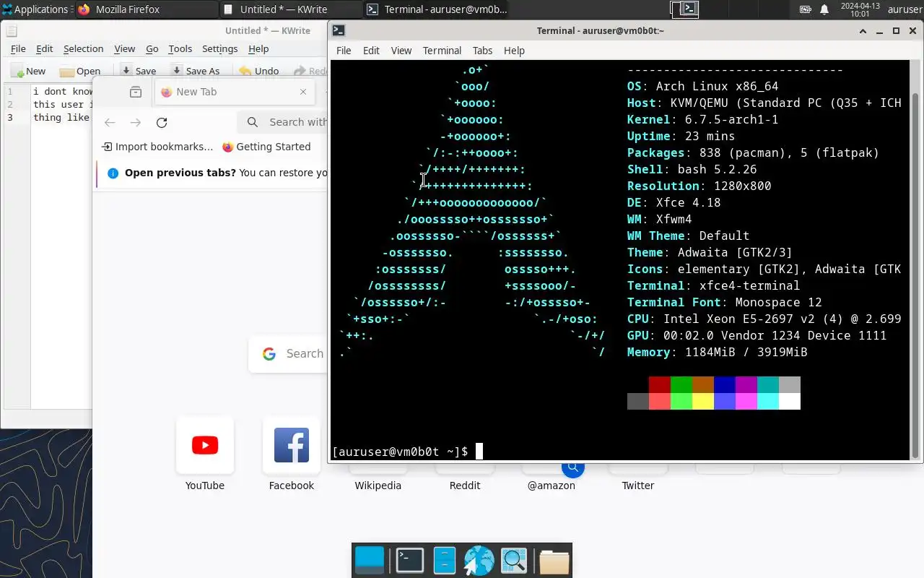This screenshot has width=924, height=578.
Task: Click the text 'i dont know' in KWrite
Action: (63, 91)
